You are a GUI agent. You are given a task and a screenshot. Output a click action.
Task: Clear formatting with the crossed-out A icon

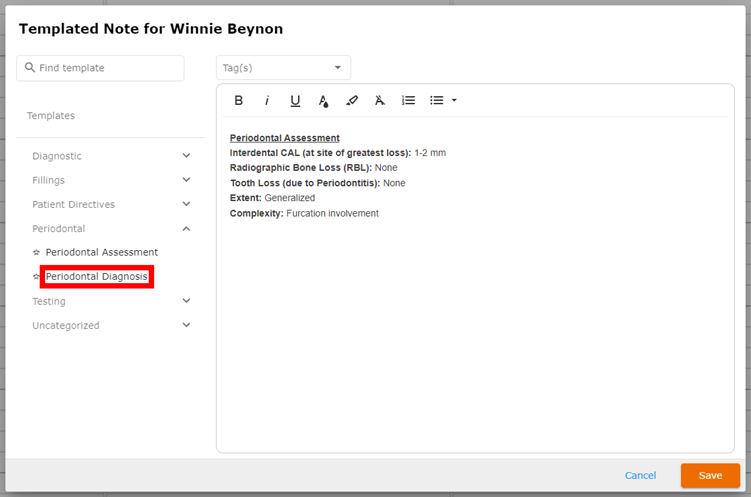pyautogui.click(x=380, y=101)
